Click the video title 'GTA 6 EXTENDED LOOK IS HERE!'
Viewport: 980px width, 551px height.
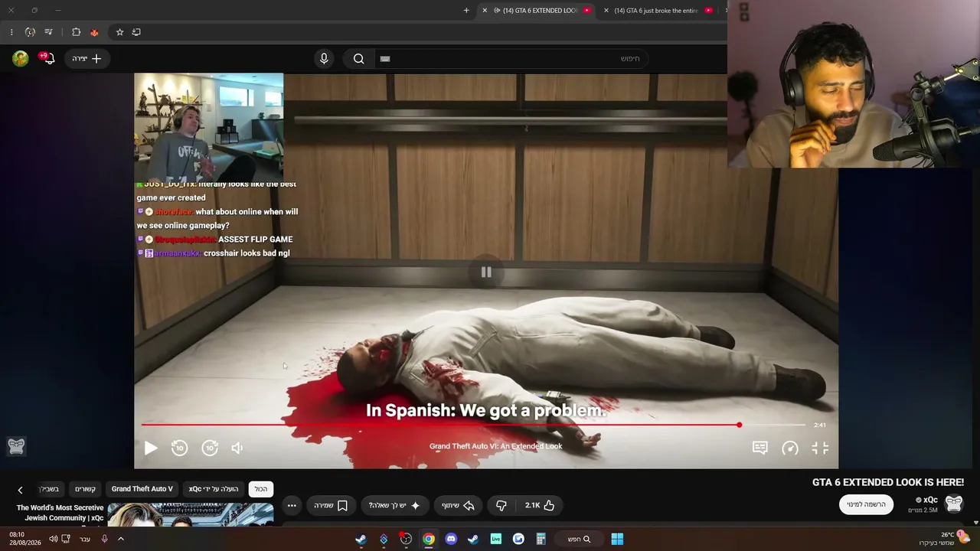888,482
